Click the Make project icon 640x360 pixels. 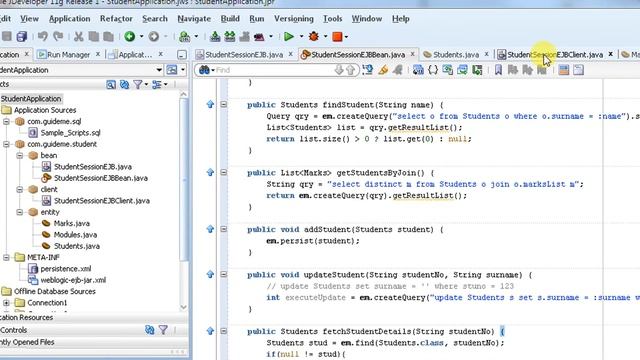215,37
